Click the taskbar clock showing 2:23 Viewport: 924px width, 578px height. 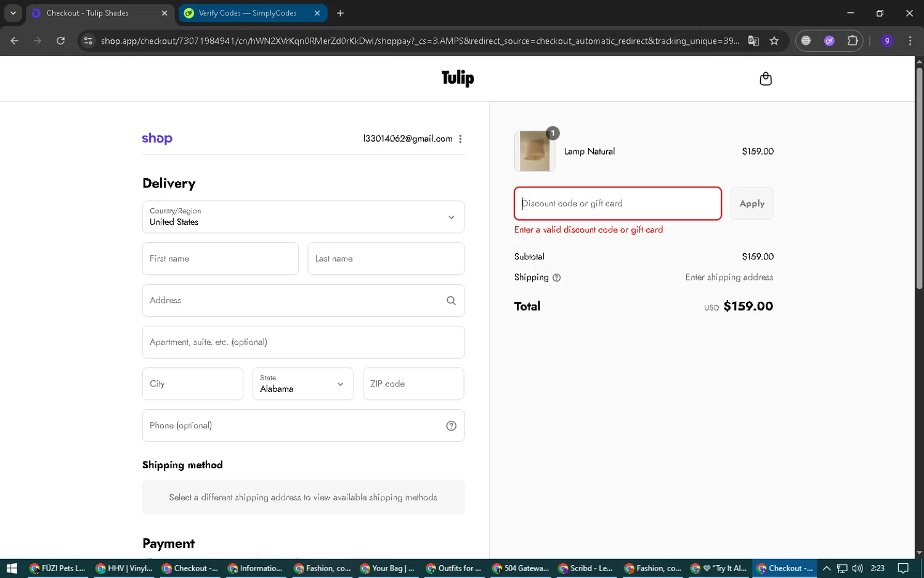[x=877, y=568]
